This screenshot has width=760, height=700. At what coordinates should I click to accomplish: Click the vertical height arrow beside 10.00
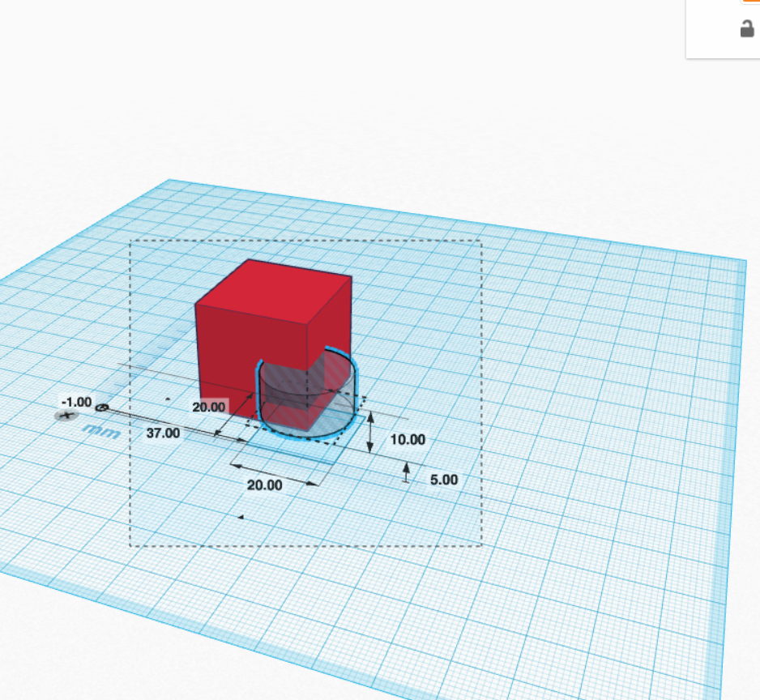[370, 433]
